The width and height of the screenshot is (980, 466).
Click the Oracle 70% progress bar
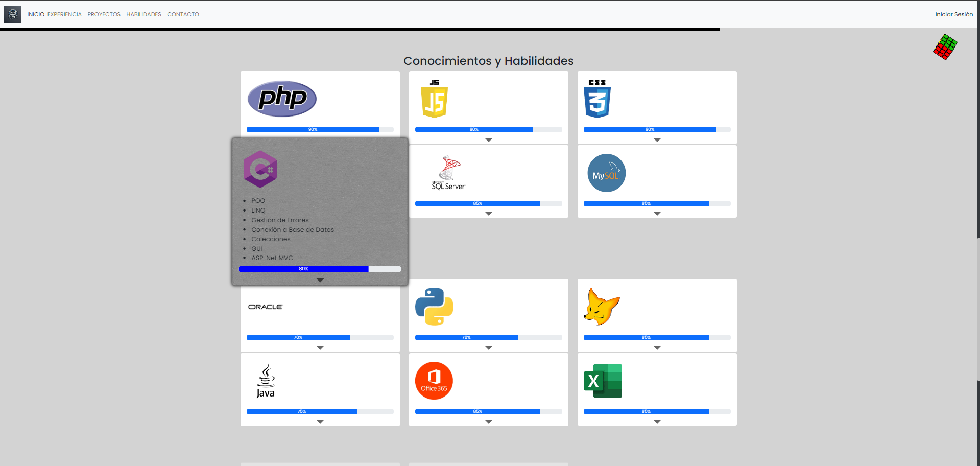click(320, 338)
